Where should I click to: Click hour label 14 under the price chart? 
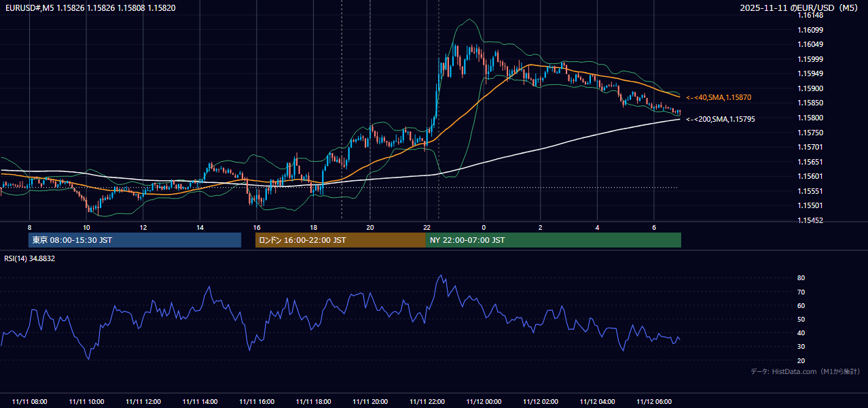click(200, 227)
